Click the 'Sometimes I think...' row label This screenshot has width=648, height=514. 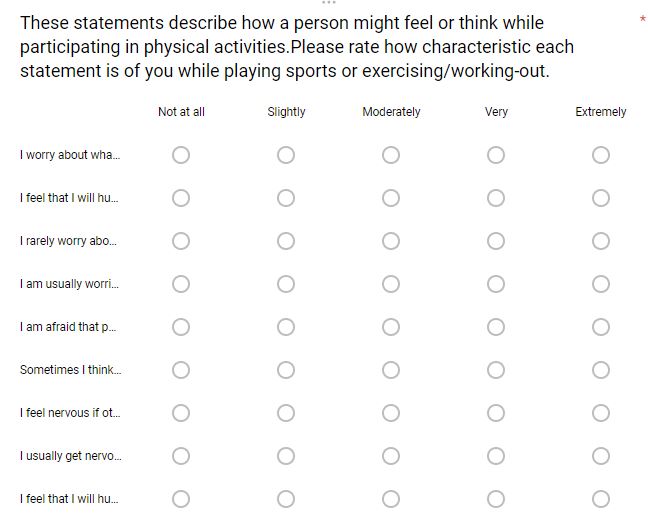(x=70, y=370)
